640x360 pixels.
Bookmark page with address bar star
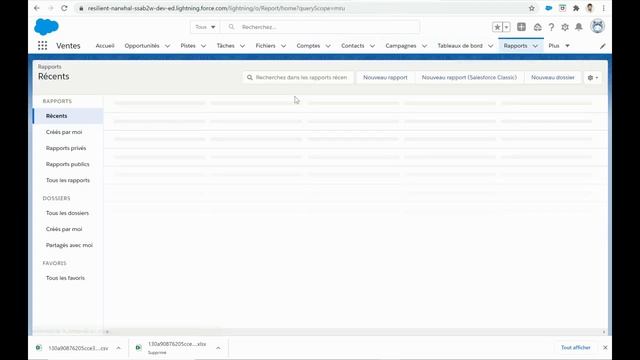coord(531,8)
